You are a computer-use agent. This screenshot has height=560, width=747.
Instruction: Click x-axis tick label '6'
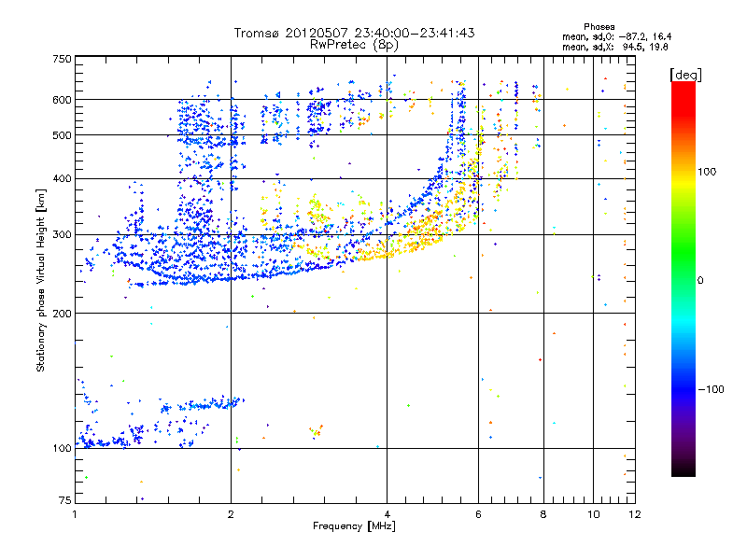click(478, 514)
